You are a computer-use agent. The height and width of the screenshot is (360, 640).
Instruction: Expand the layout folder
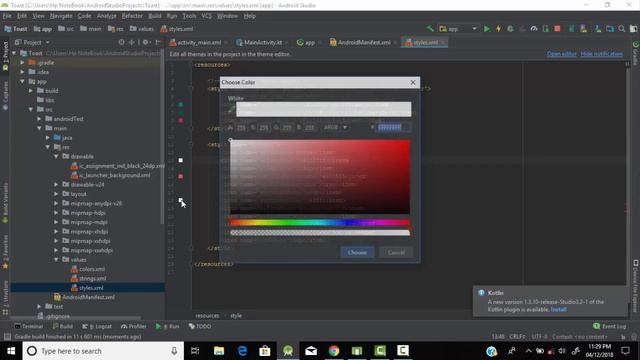coord(56,194)
